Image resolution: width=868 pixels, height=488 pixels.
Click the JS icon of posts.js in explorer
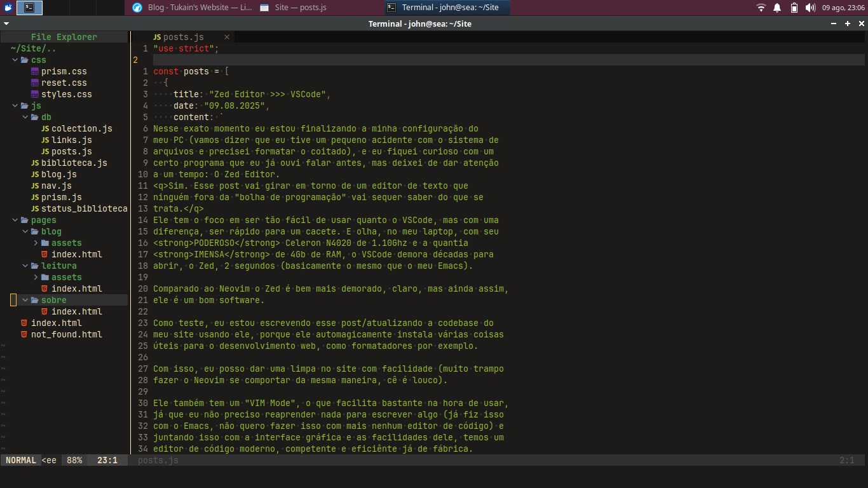coord(45,151)
